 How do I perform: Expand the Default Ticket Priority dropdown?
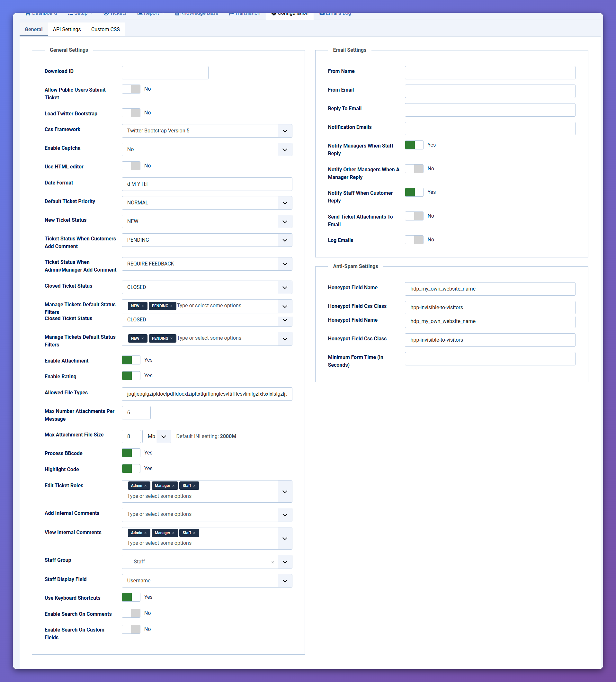[x=207, y=202]
